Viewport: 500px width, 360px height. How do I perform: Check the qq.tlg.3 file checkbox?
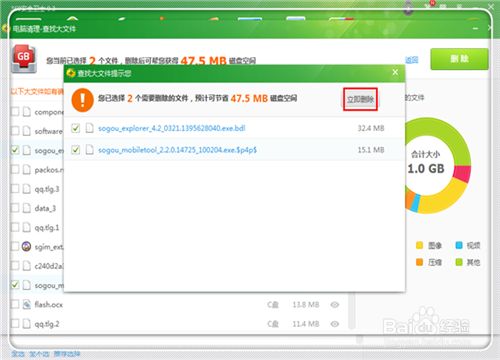click(15, 189)
